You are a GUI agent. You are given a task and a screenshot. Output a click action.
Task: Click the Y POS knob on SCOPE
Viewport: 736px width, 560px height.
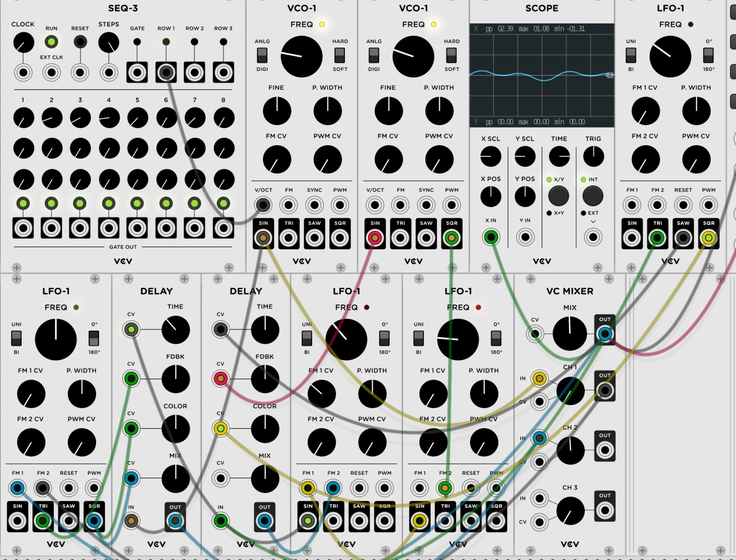click(525, 197)
